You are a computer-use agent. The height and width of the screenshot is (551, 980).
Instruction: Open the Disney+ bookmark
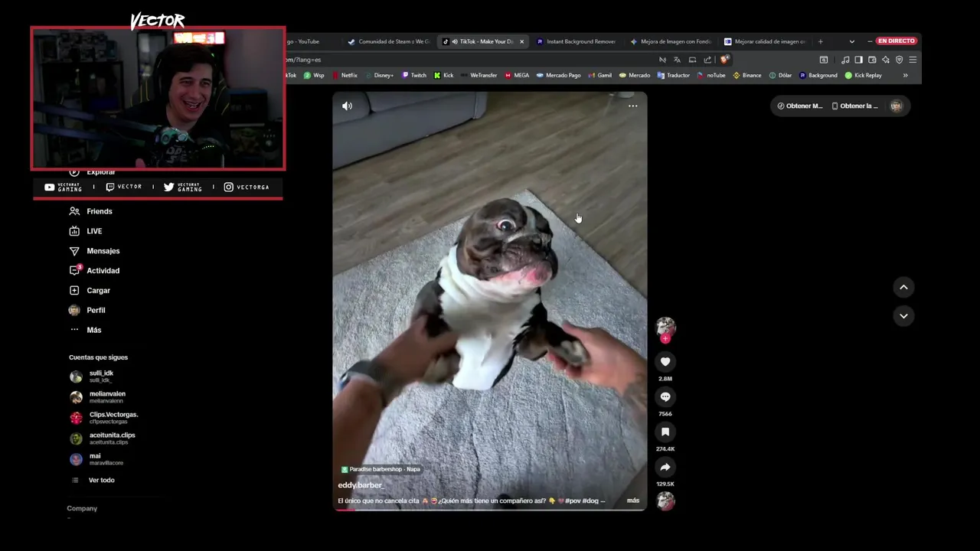pos(380,75)
